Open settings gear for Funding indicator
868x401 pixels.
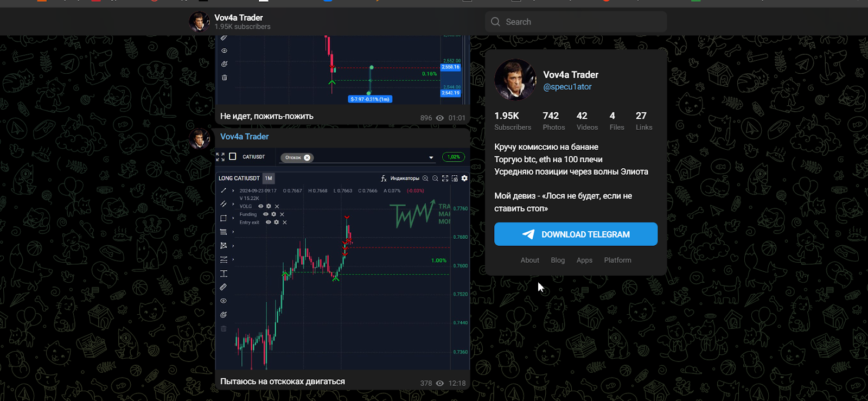[x=273, y=214]
